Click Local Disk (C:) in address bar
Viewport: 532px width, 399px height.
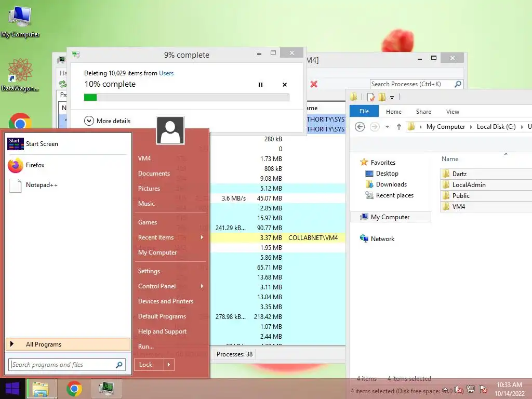pos(496,127)
